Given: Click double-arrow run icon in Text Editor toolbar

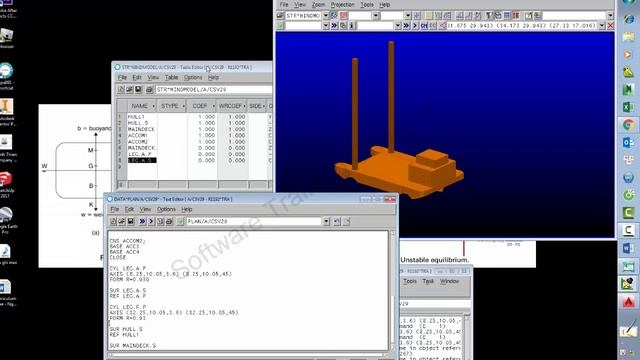Looking at the screenshot, I should pos(142,221).
